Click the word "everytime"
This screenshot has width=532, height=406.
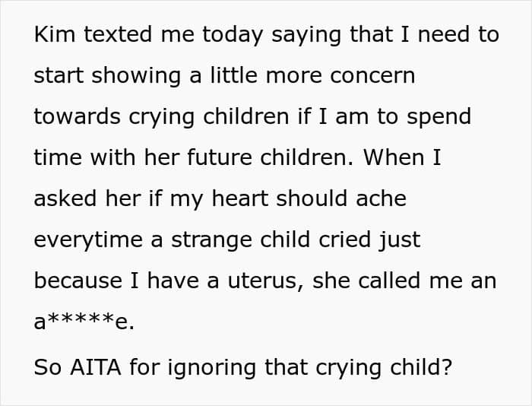coord(88,240)
